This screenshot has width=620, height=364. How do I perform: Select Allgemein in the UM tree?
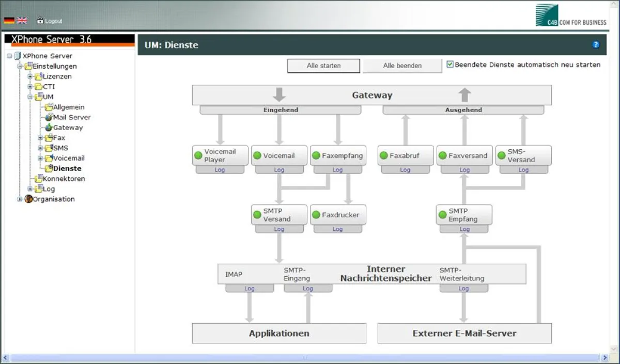coord(68,107)
